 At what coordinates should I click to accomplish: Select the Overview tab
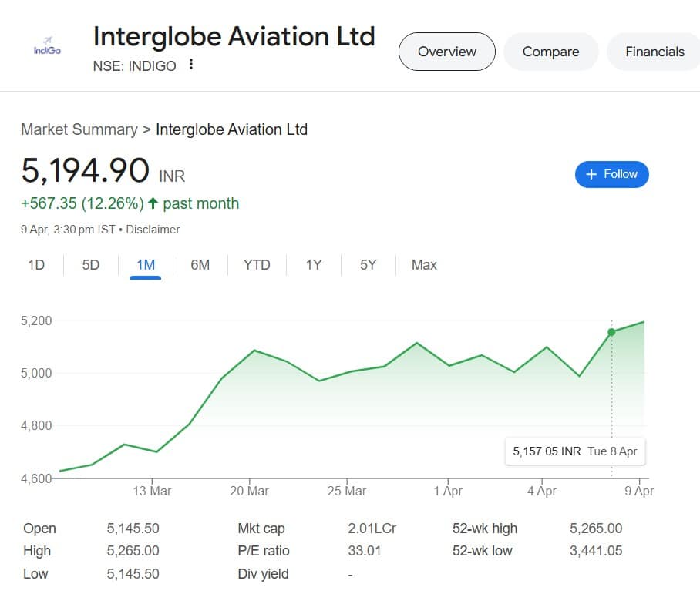tap(447, 52)
